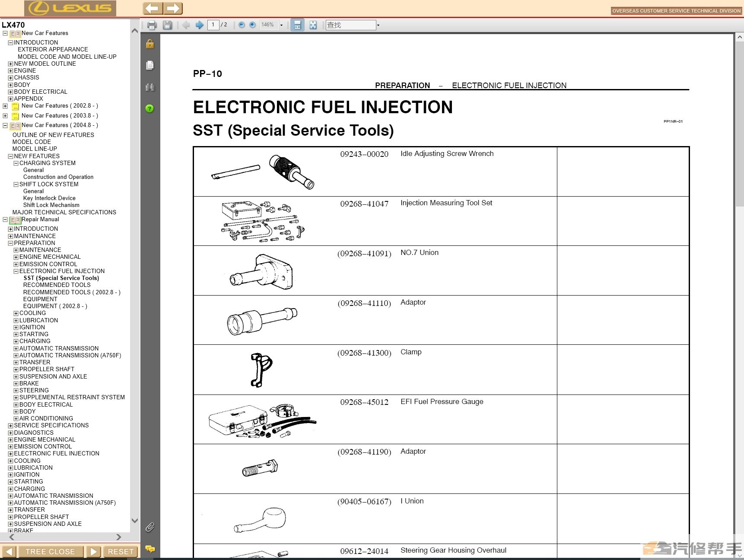Select OUTLINE OF NEW FEATURES entry
This screenshot has width=744, height=560.
point(53,135)
